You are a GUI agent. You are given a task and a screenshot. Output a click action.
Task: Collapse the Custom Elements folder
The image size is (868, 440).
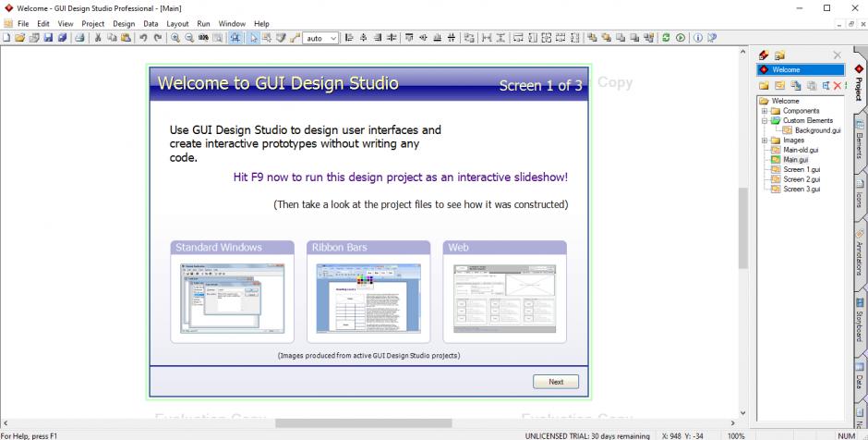click(x=765, y=120)
